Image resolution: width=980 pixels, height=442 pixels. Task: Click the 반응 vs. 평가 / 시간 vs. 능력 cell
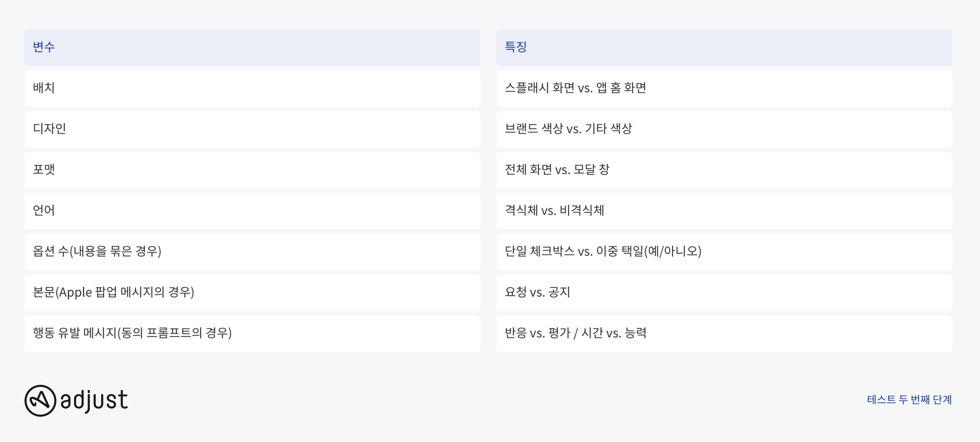(x=724, y=333)
